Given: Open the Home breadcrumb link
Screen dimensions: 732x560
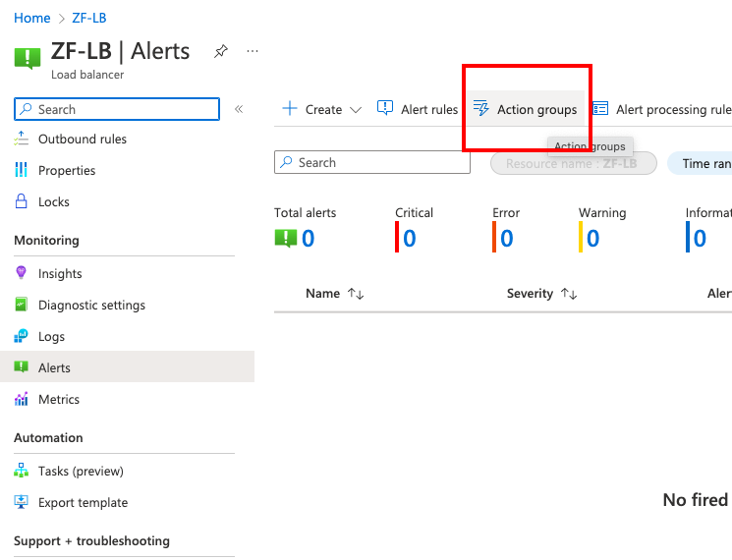Looking at the screenshot, I should click(31, 18).
